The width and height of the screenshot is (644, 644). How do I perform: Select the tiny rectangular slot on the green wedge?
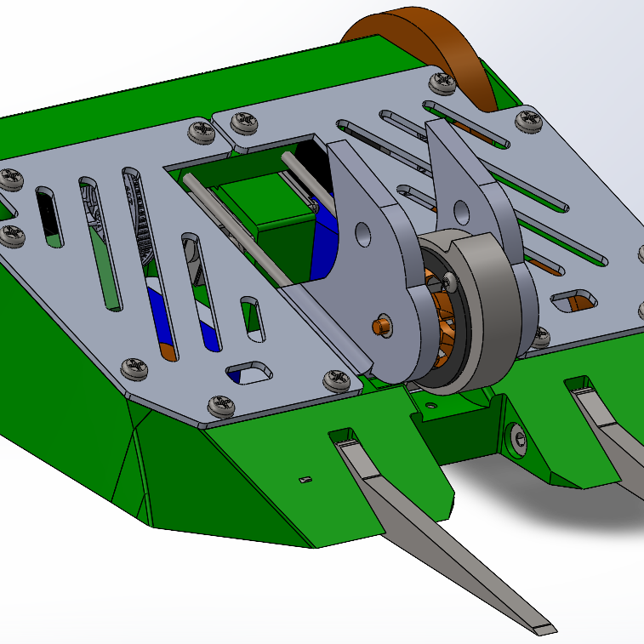click(x=305, y=479)
